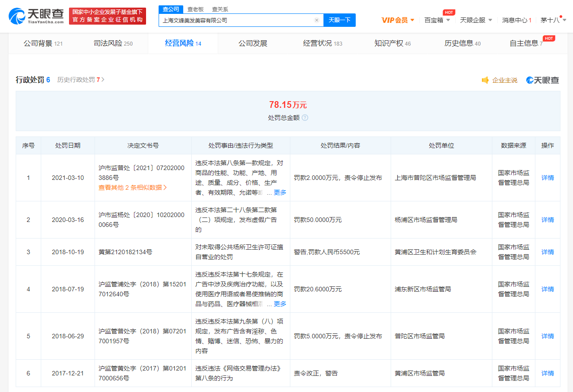Open the 知识产权 46 tab
Image resolution: width=573 pixels, height=392 pixels.
point(392,43)
